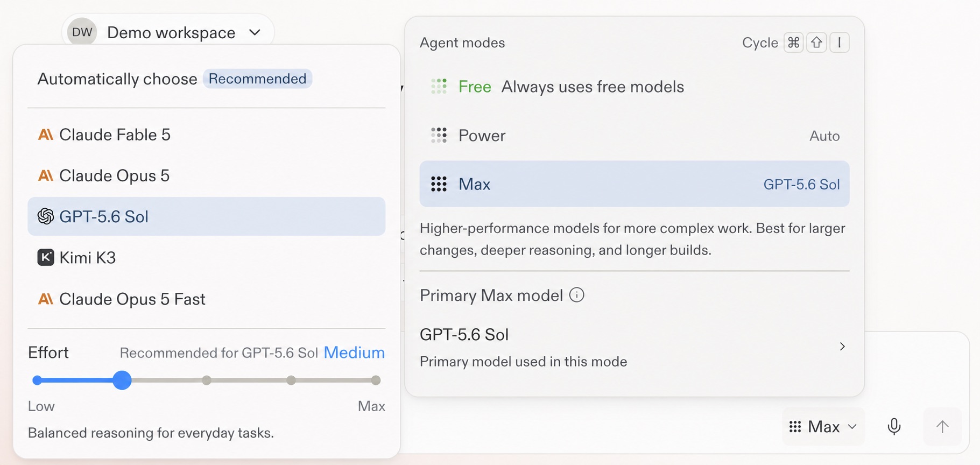Select the Power agent mode
The image size is (980, 465).
coord(634,136)
